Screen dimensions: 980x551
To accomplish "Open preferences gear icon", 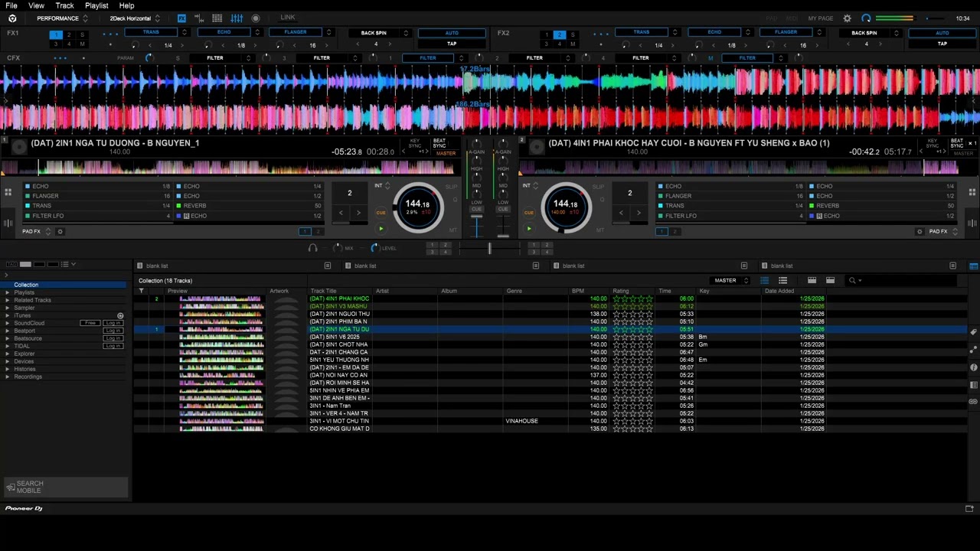I will [x=847, y=18].
